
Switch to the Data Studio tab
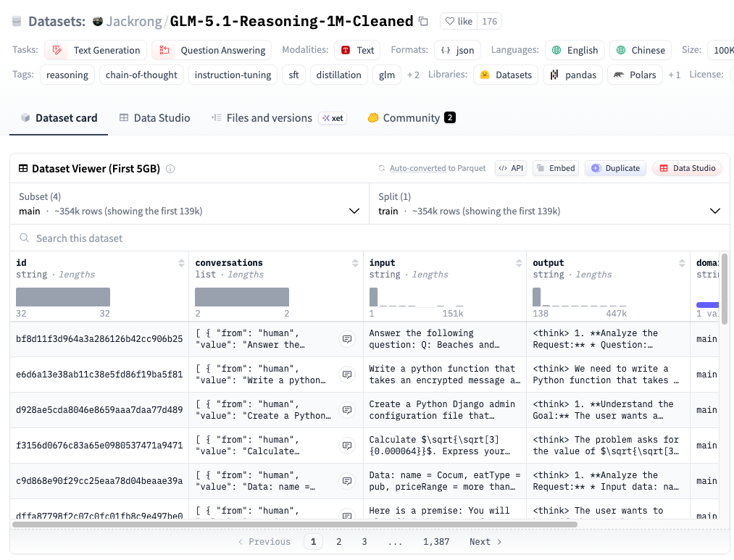[154, 118]
